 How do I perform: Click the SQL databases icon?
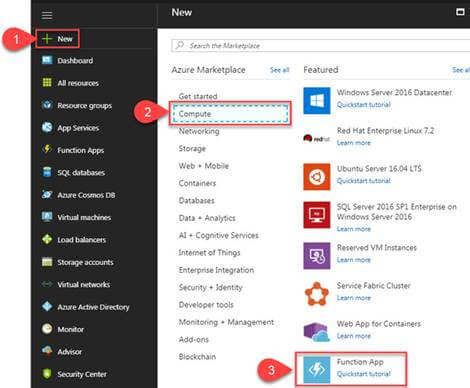(47, 172)
